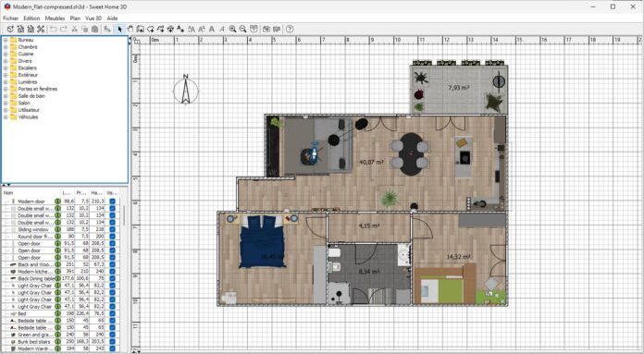This screenshot has height=354, width=644.
Task: Toggle visibility checkbox for Round door row
Action: tap(112, 237)
